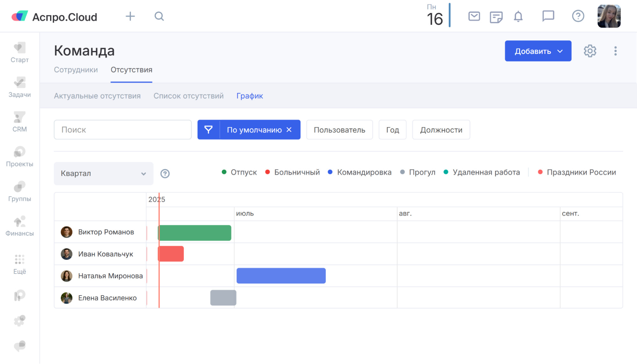Expand the Квартал period dropdown

click(x=103, y=174)
